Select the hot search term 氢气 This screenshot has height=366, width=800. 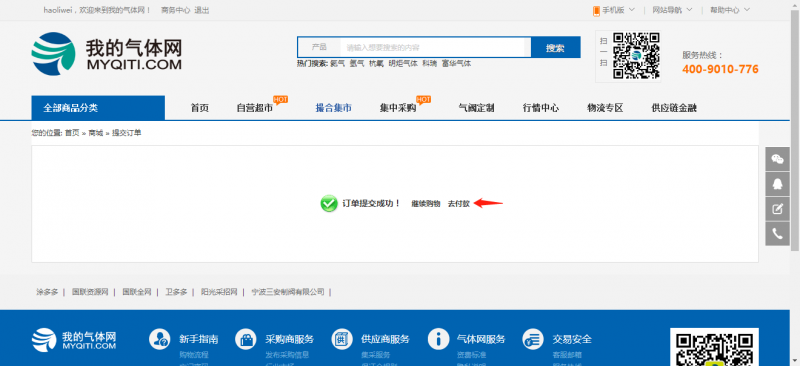pos(357,64)
